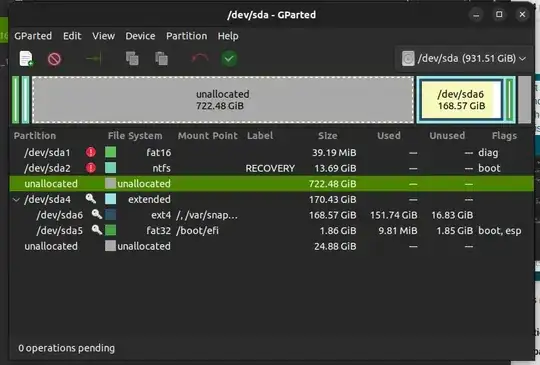Screen dimensions: 540x365
Task: Collapse the /dev/sda4 extended partition tree
Action: coord(16,199)
